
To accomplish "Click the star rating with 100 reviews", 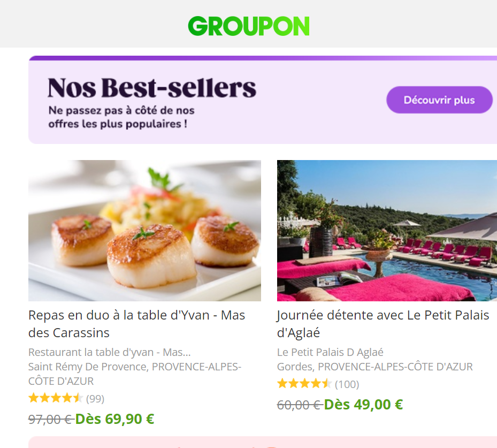I will [x=304, y=384].
